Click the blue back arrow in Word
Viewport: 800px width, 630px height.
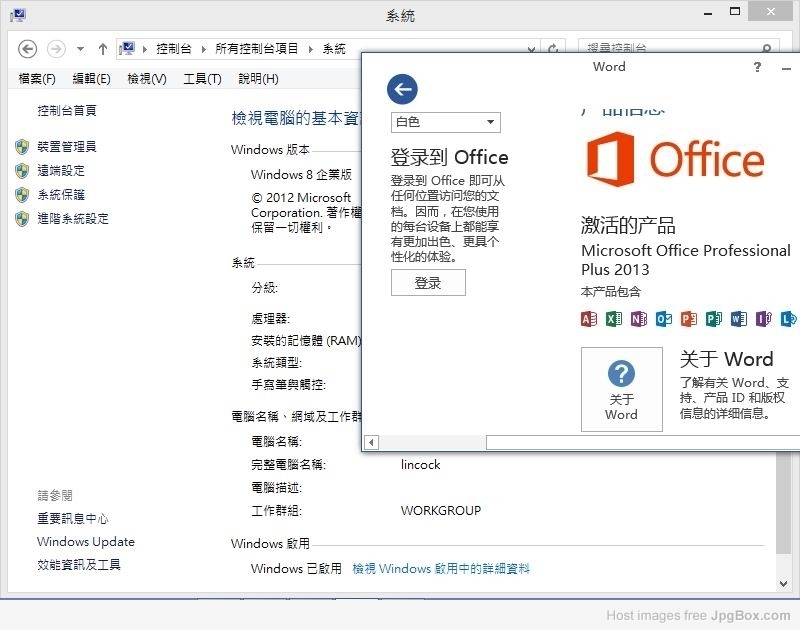(x=402, y=89)
